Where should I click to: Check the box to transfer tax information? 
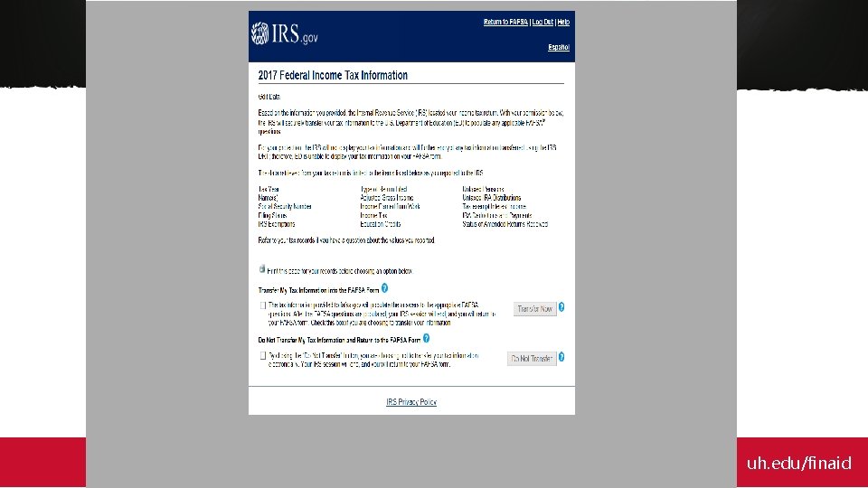(263, 305)
